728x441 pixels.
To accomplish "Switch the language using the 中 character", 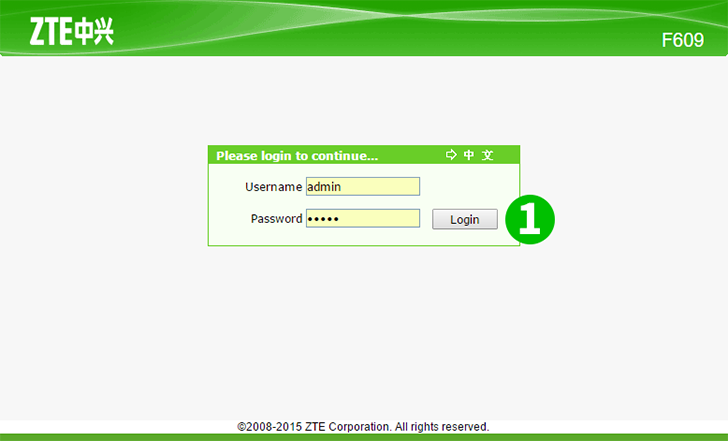I will 469,155.
